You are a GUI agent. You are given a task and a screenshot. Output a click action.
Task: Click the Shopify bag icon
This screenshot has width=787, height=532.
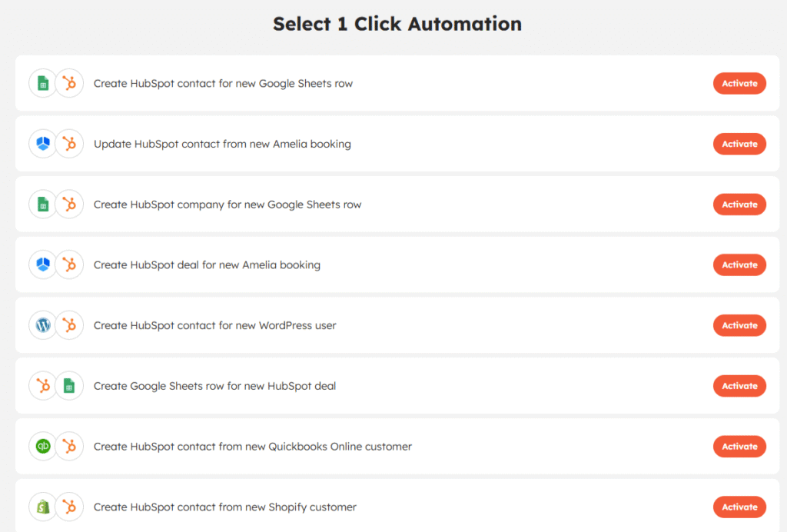pyautogui.click(x=43, y=507)
